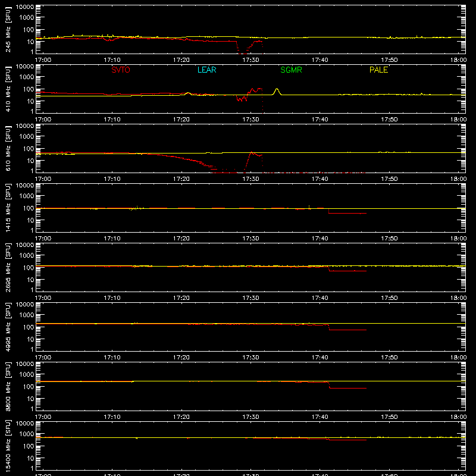Click the 17:00 tick label under 8800 MHz plot

tap(43, 417)
